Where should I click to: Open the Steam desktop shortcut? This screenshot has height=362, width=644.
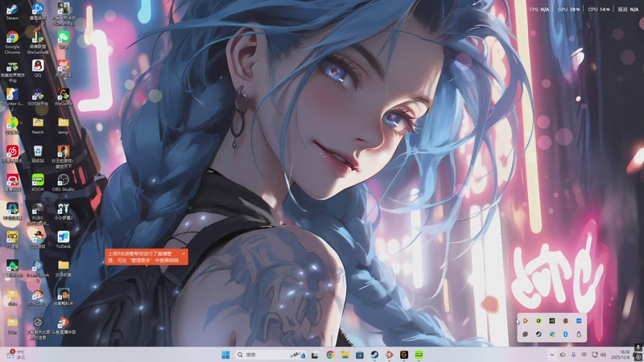point(12,11)
